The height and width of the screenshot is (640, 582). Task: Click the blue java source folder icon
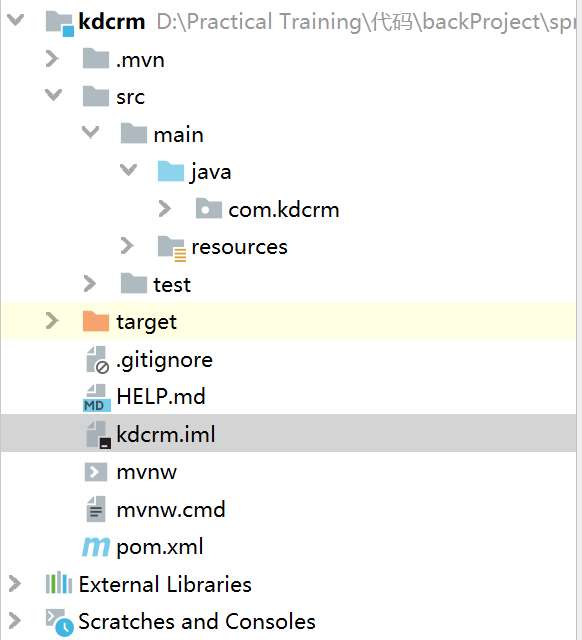click(x=171, y=171)
